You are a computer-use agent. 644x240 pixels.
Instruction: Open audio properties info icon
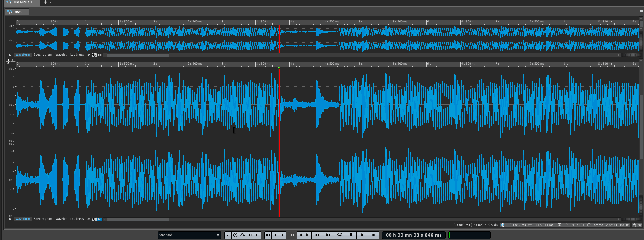[x=589, y=225]
